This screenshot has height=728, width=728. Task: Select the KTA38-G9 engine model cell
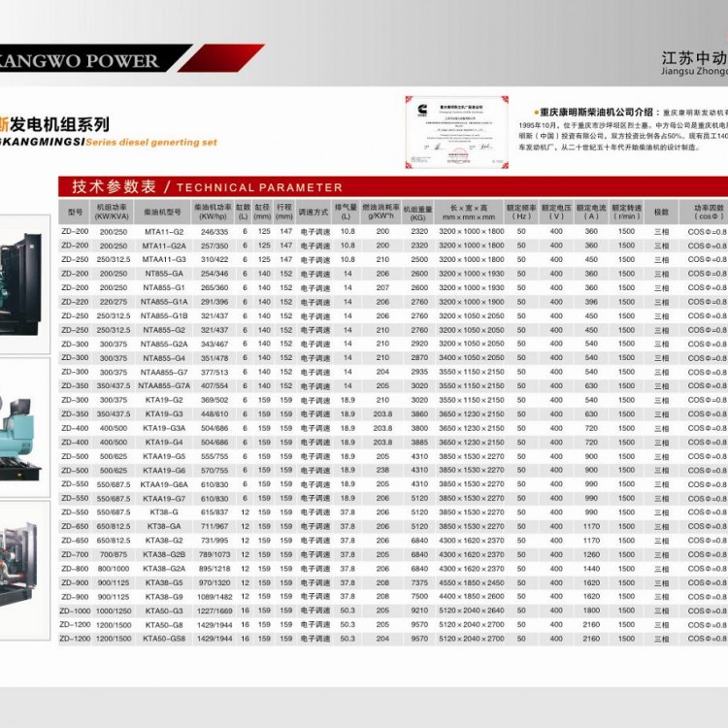[164, 597]
